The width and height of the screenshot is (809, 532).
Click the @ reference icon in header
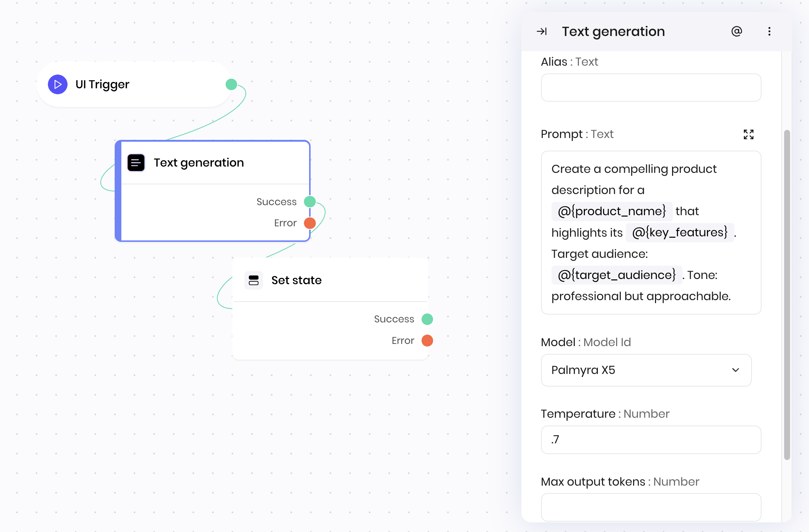click(737, 32)
